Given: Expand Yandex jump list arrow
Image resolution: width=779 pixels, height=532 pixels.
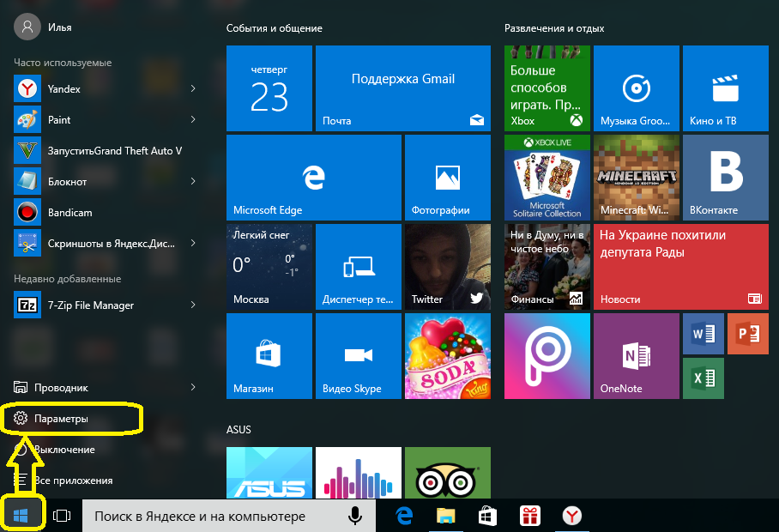Looking at the screenshot, I should [193, 88].
